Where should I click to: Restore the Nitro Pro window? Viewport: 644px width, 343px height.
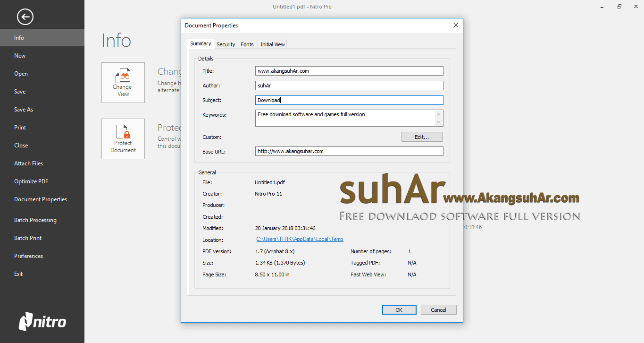619,7
